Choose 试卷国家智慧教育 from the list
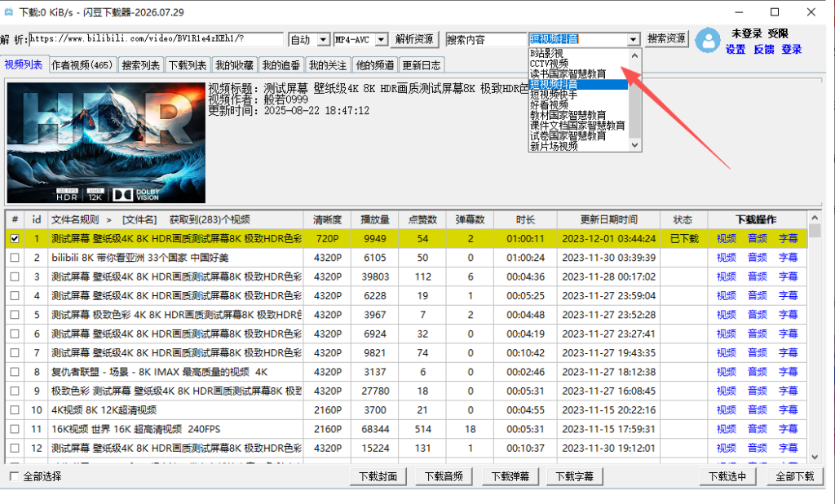 point(568,136)
